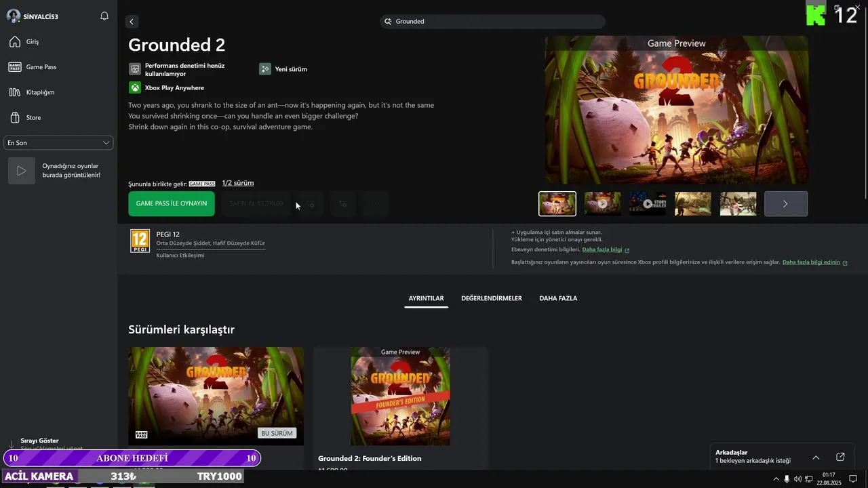Click the search magnifier icon
868x488 pixels.
click(389, 22)
